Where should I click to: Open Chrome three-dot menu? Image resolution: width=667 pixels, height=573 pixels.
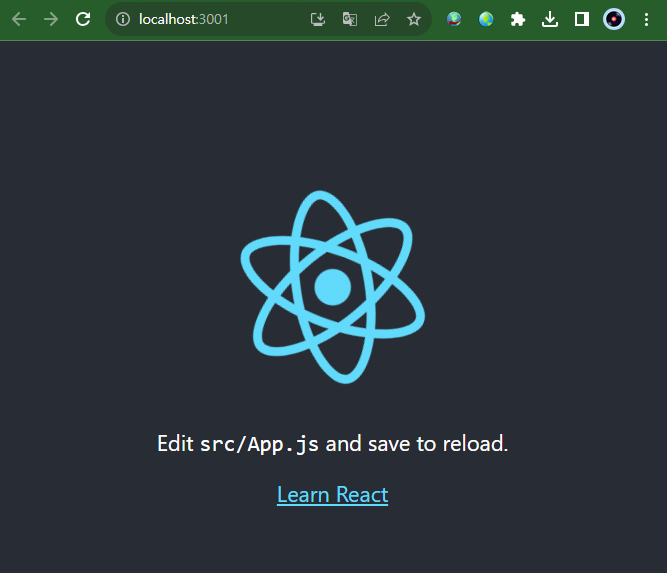click(x=646, y=19)
